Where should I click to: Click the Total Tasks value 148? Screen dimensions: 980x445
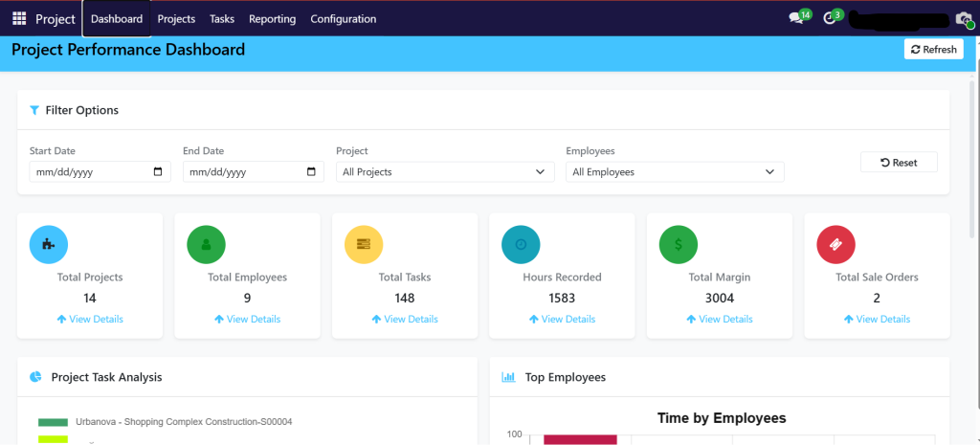405,299
